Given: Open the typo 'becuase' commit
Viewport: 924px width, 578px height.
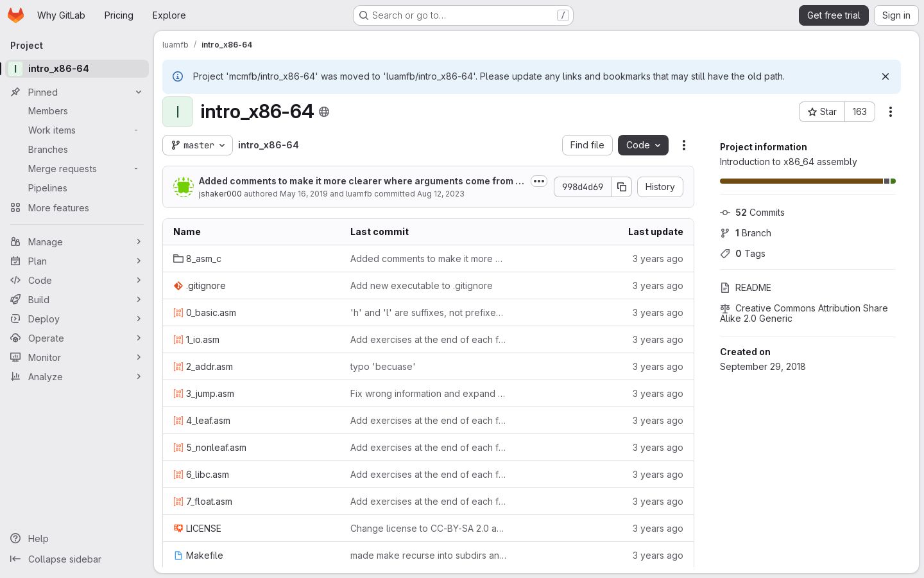Looking at the screenshot, I should pos(382,367).
